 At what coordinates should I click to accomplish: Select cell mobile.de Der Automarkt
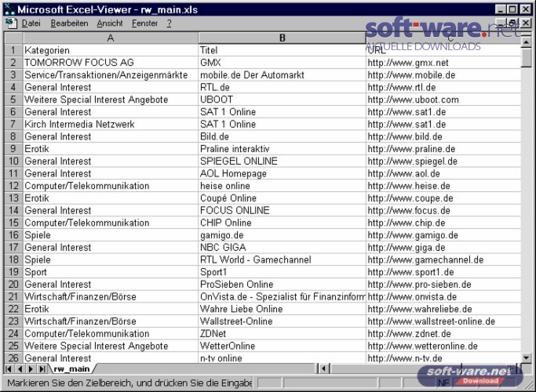coord(282,74)
